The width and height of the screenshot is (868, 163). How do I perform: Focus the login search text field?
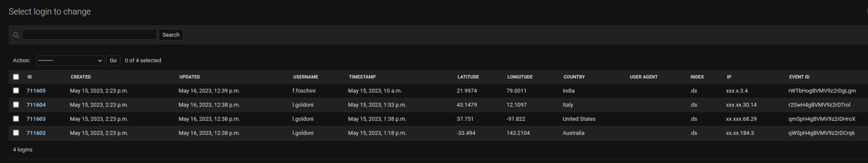click(x=90, y=35)
